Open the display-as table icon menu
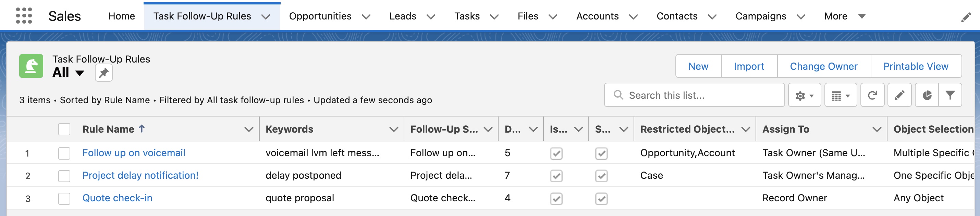 pyautogui.click(x=840, y=95)
